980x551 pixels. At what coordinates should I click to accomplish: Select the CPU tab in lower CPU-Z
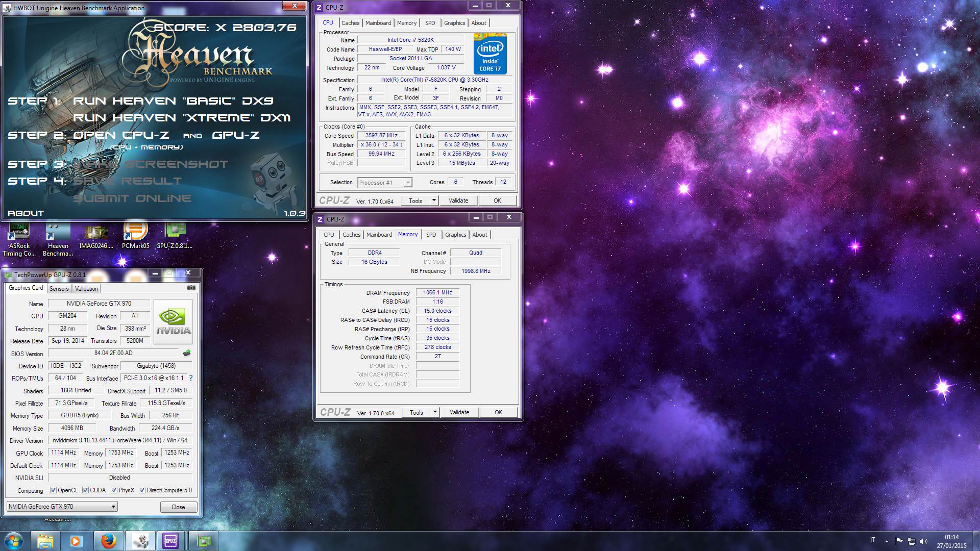point(329,235)
